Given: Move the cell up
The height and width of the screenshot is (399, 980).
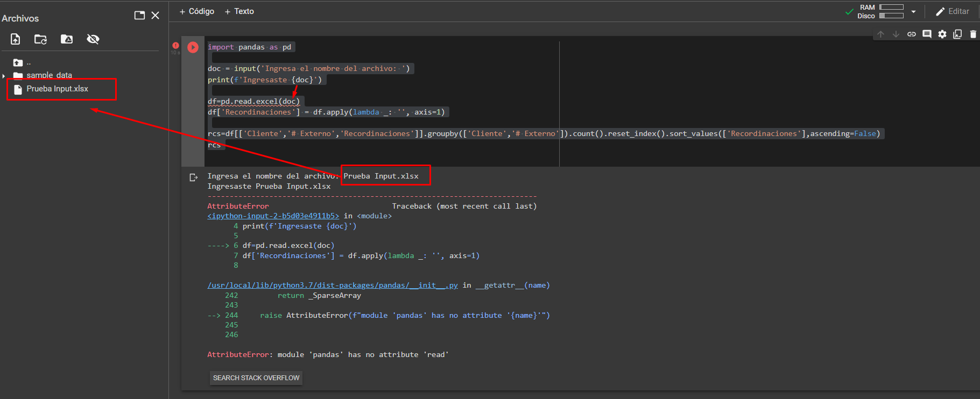Looking at the screenshot, I should pyautogui.click(x=880, y=34).
